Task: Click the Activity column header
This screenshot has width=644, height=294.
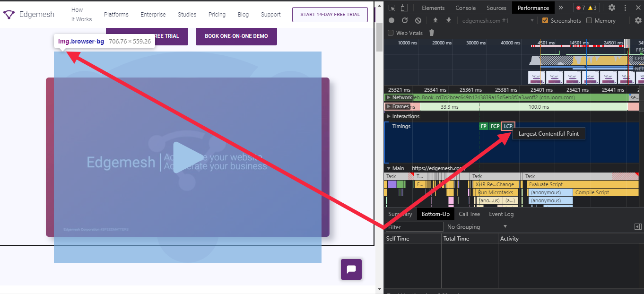Action: (x=571, y=239)
